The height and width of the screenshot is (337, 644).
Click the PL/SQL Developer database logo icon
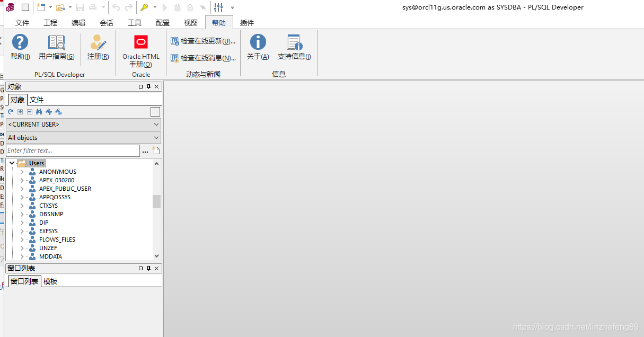10,7
